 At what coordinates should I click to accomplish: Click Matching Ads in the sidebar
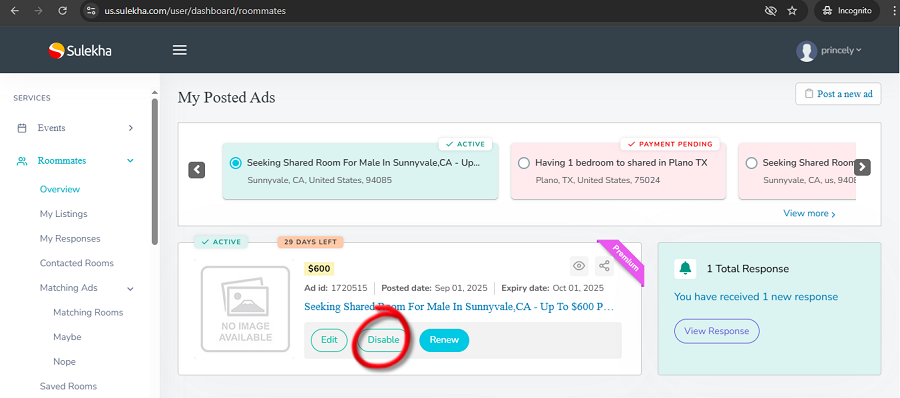[x=68, y=288]
